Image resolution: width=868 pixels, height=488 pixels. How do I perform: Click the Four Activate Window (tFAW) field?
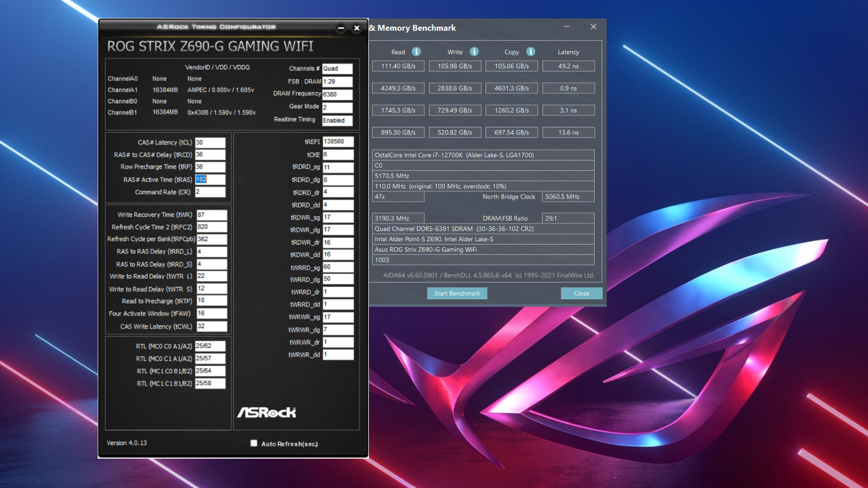point(212,313)
